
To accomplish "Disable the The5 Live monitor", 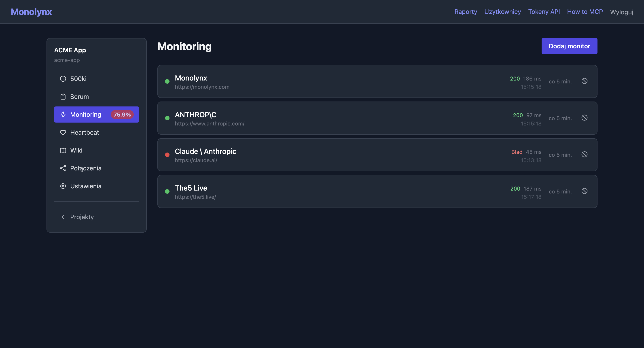I will [585, 191].
